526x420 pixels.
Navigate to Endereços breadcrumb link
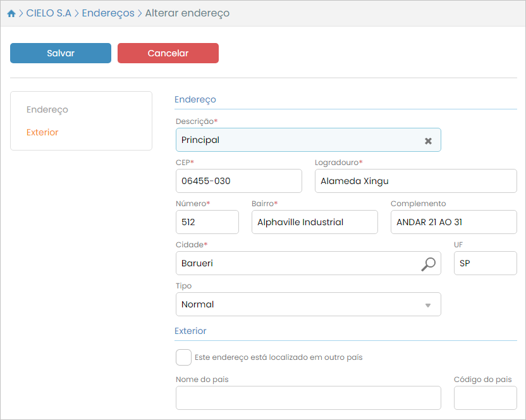108,13
